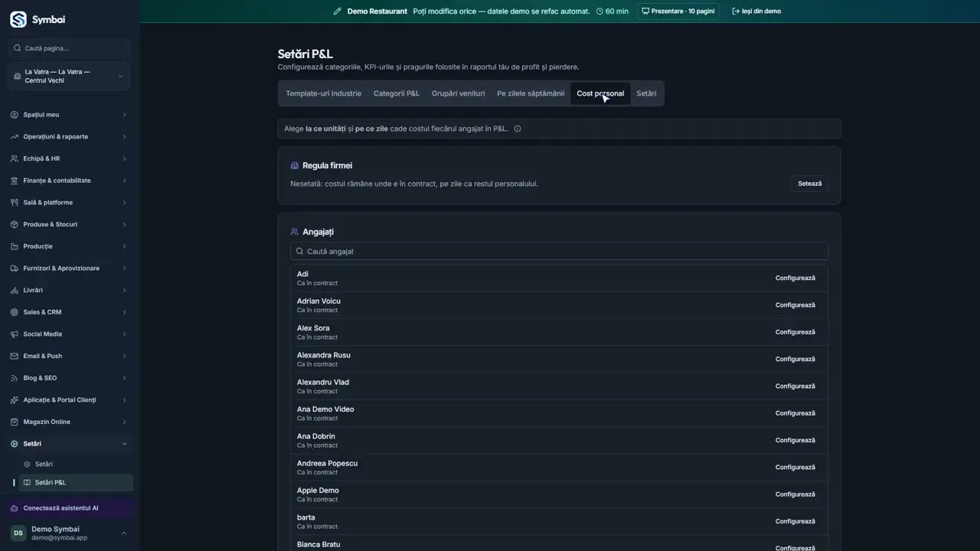Open the Demo Symbai account menu
This screenshot has width=980, height=551.
point(69,533)
